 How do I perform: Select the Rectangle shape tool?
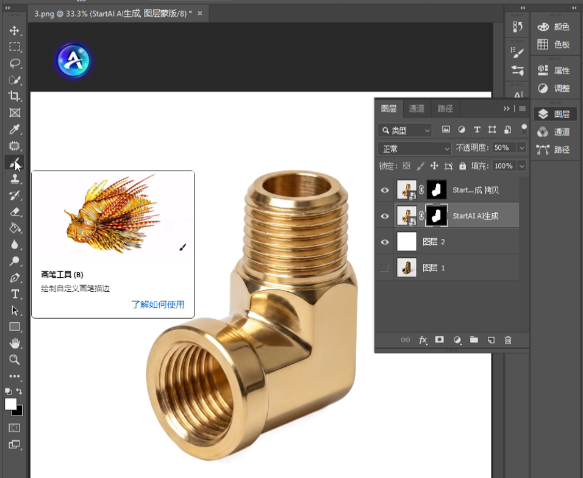click(x=15, y=327)
